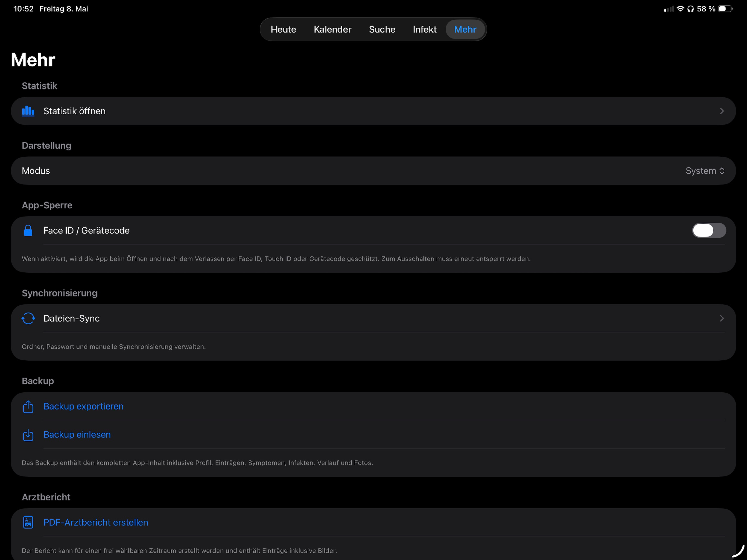Click the bar chart Statistik icon

28,111
